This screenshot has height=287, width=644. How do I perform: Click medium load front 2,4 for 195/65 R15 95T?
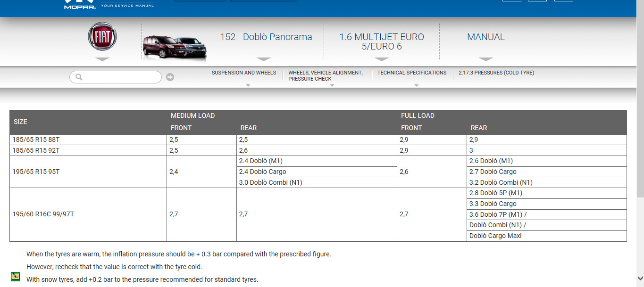click(x=201, y=172)
